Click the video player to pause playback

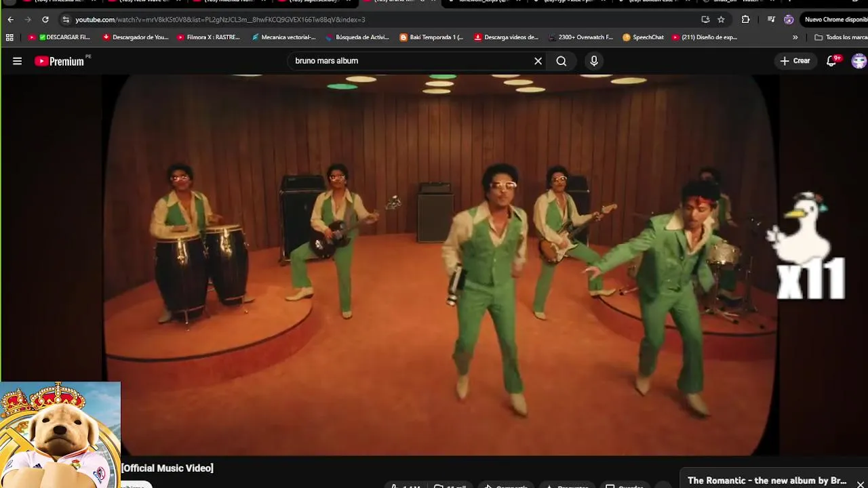click(x=441, y=264)
